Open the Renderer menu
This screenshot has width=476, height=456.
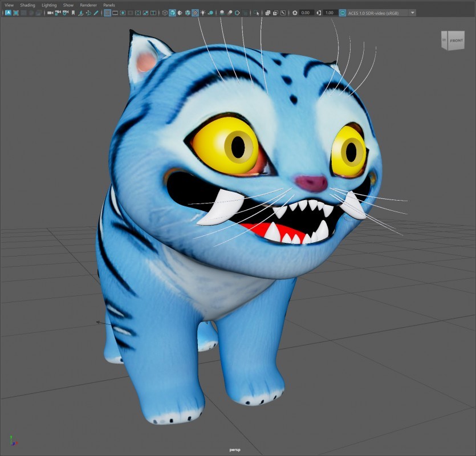[88, 5]
